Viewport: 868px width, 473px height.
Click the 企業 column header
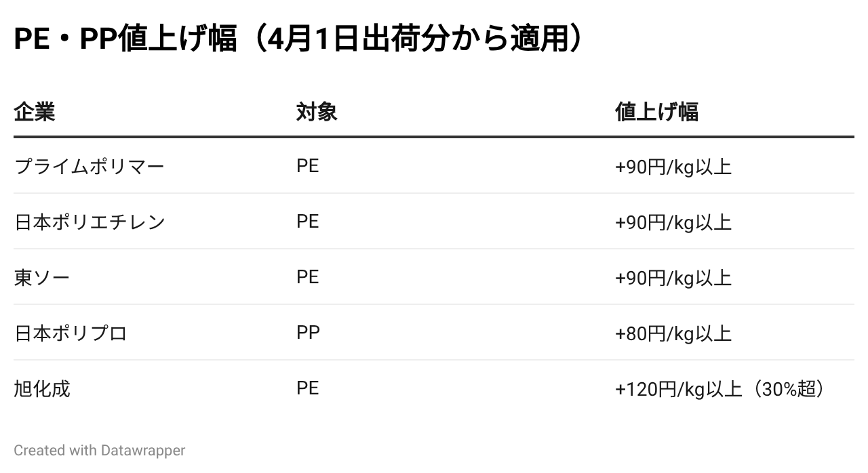click(x=35, y=111)
